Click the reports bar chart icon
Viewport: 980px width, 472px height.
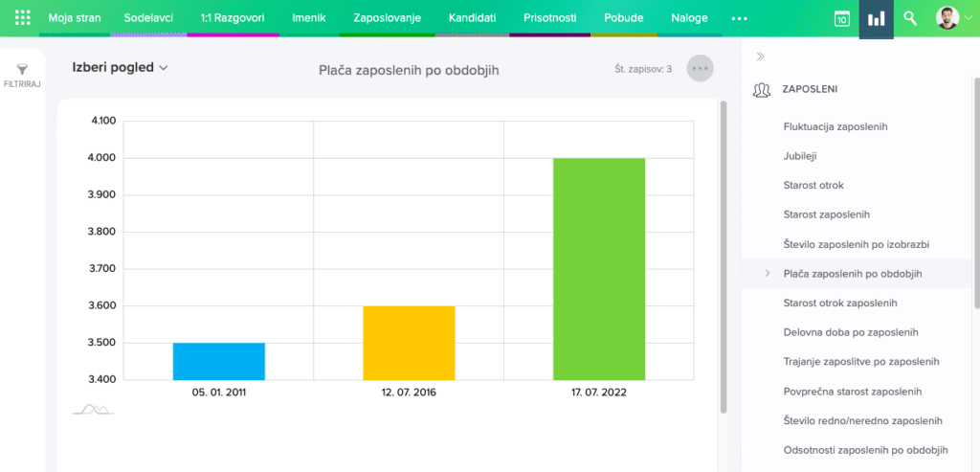click(876, 18)
